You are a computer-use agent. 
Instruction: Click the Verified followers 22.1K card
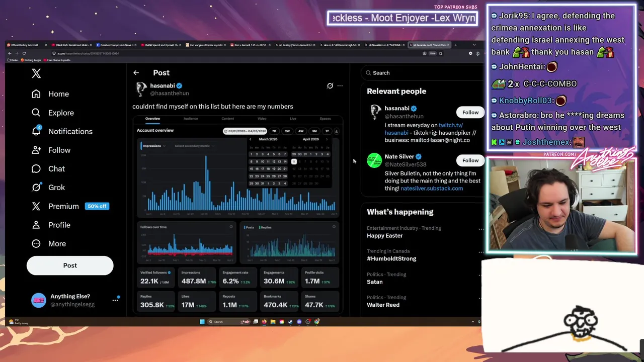[x=156, y=278]
